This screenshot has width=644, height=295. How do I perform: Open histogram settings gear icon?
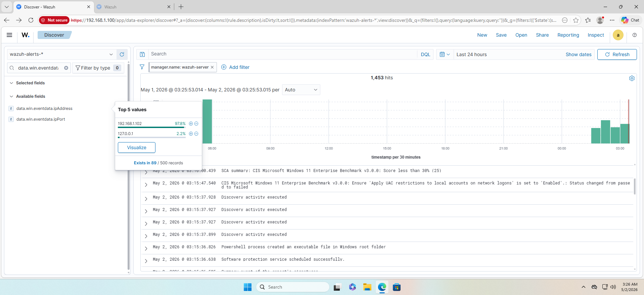point(632,78)
